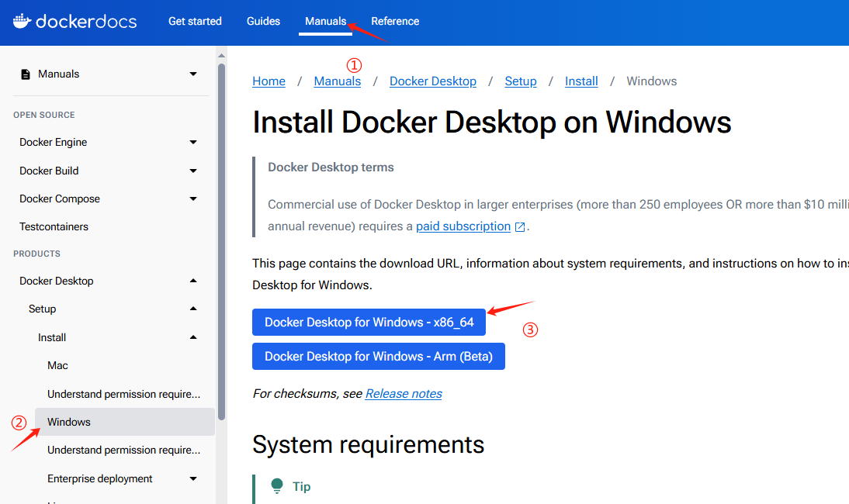Open the Release notes link
Image resolution: width=849 pixels, height=504 pixels.
404,394
